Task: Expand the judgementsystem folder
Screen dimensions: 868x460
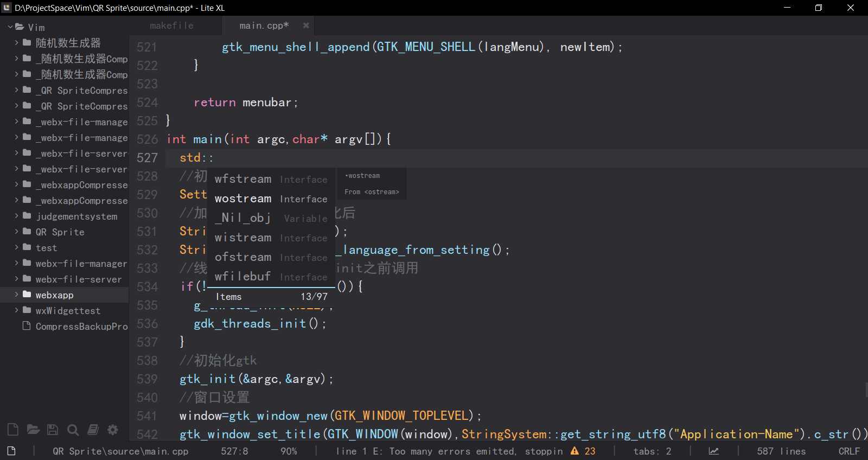Action: pos(76,216)
